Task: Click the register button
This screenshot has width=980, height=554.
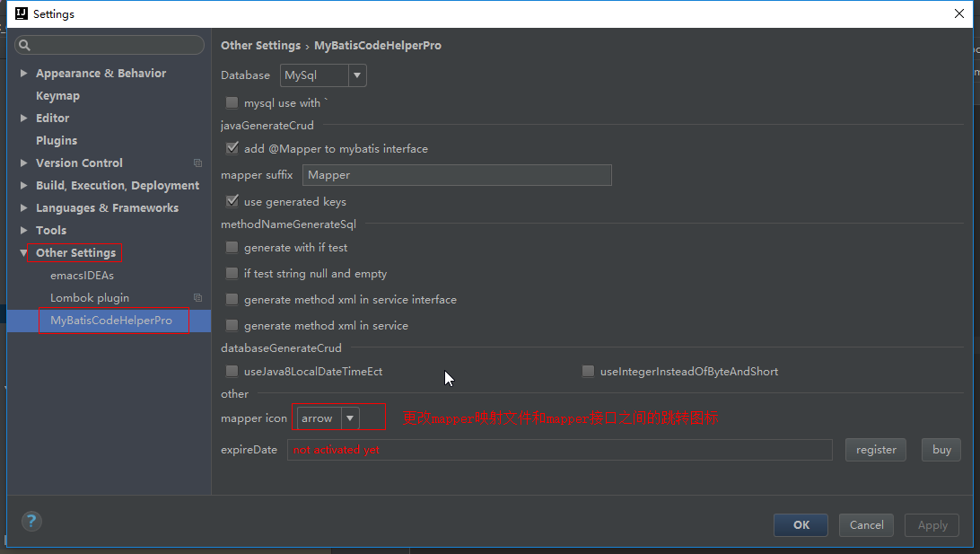Action: coord(876,450)
